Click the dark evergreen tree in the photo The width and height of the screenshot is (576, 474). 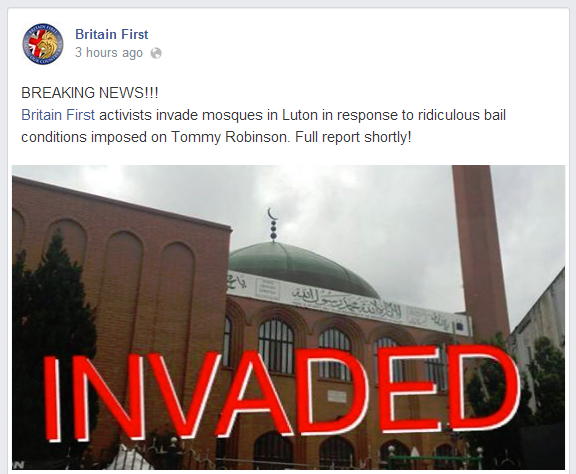(51, 342)
